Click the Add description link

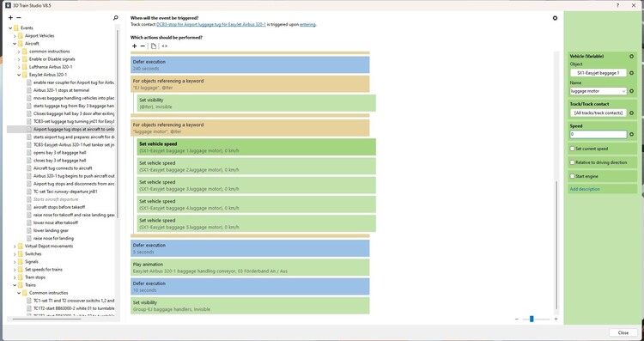(x=585, y=189)
